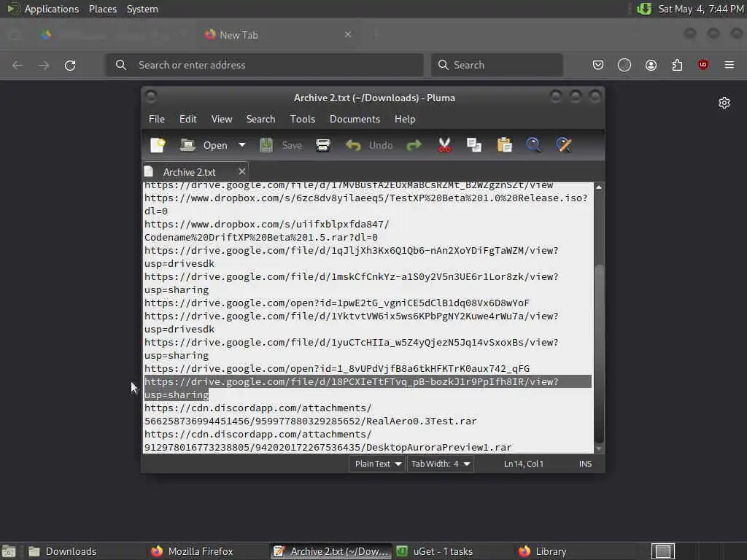
Task: Click the Firefox circular toolbar icon beside Pocket
Action: point(624,65)
